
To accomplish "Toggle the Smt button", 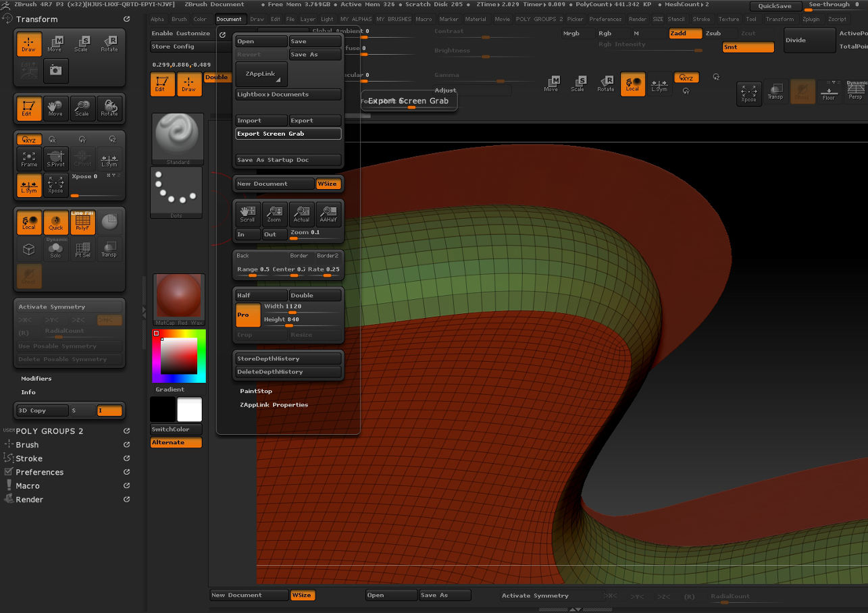I will [748, 47].
